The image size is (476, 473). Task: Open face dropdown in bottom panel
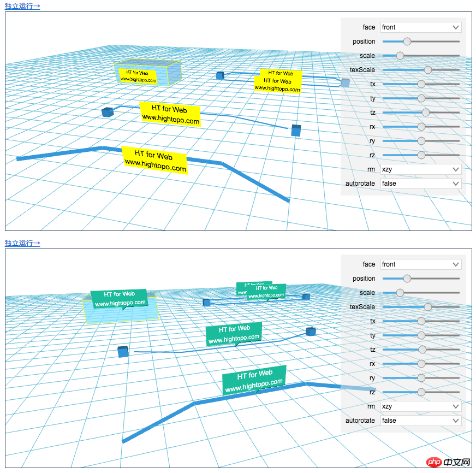[x=421, y=264]
